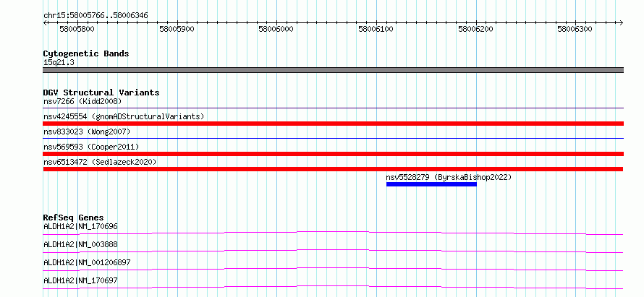
Task: Click the NM_003888 magenta transcript line
Action: (333, 251)
